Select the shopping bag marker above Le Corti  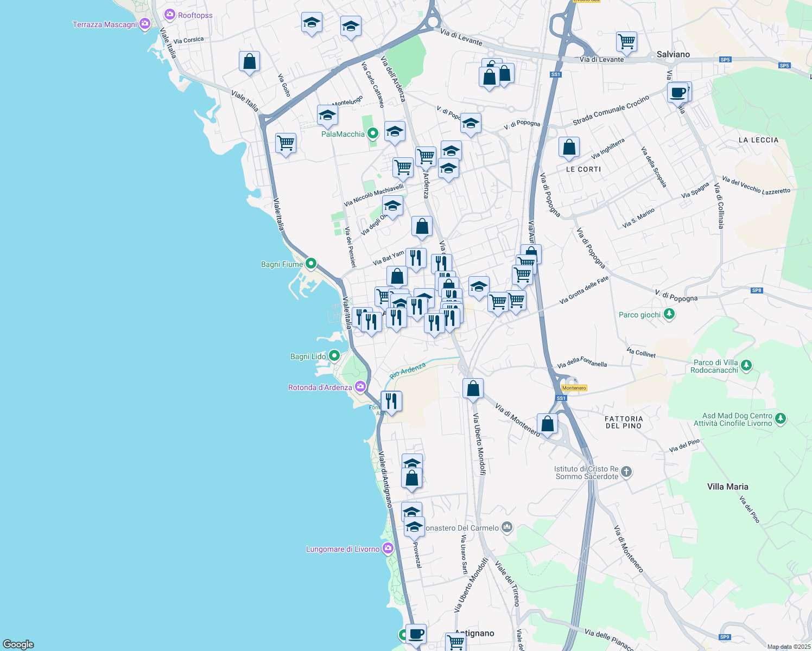pos(569,147)
